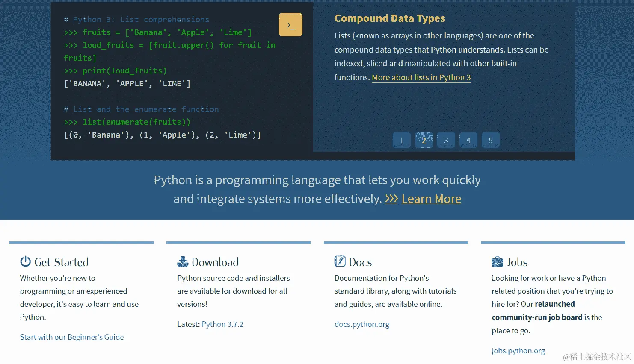Click the 'Python 3: List comprehensions' comment line

(x=136, y=20)
